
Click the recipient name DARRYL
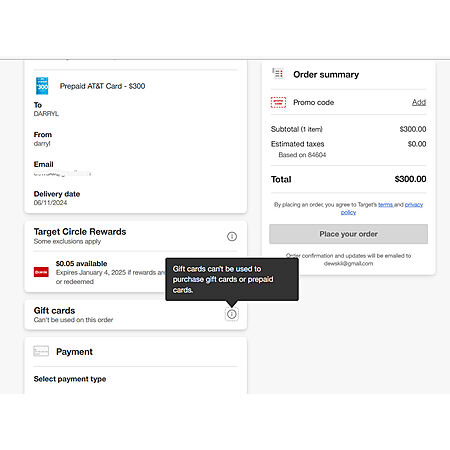pyautogui.click(x=46, y=114)
